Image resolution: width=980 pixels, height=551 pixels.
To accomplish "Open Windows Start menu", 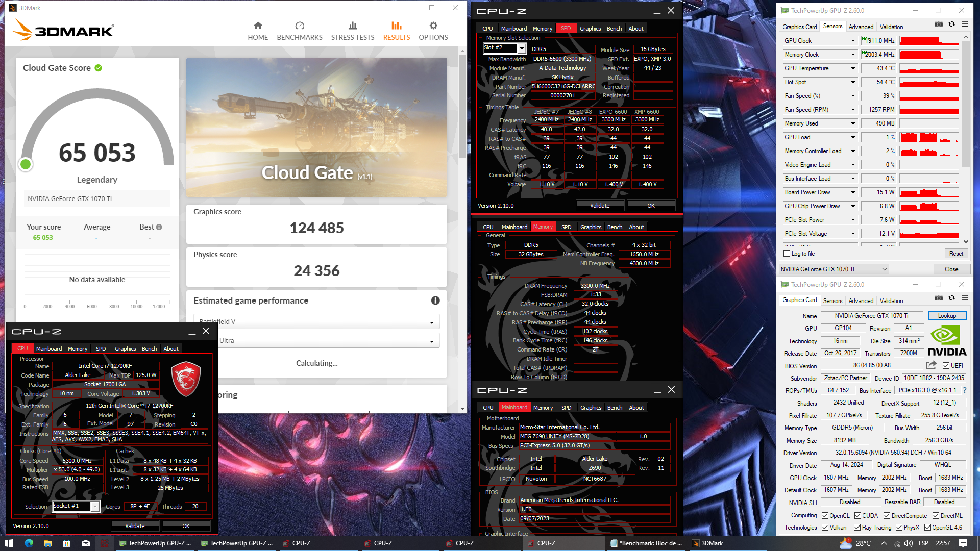I will [x=9, y=543].
